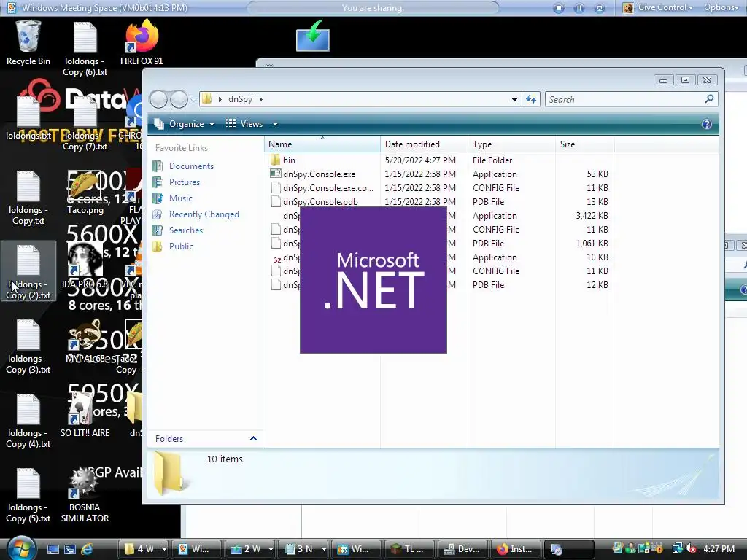Viewport: 747px width, 560px height.
Task: Switch to the Inst... Firefox taskbar button
Action: pyautogui.click(x=516, y=549)
